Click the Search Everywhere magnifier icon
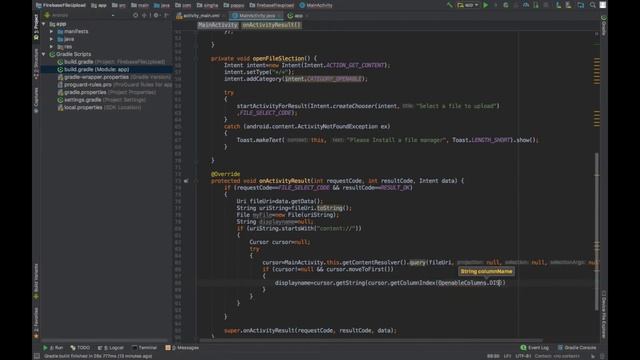This screenshot has width=640, height=360. [x=592, y=5]
